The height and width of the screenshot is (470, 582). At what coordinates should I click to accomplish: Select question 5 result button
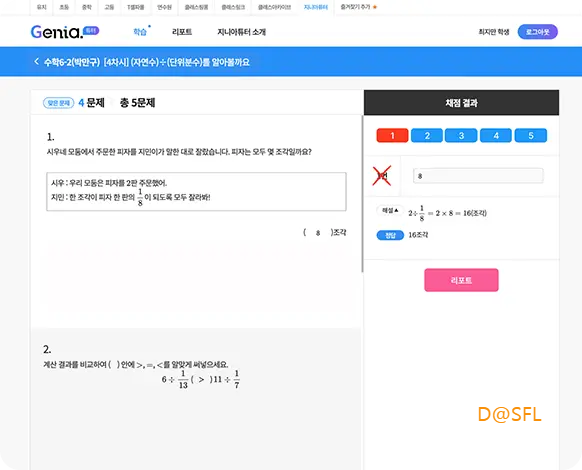click(x=531, y=136)
